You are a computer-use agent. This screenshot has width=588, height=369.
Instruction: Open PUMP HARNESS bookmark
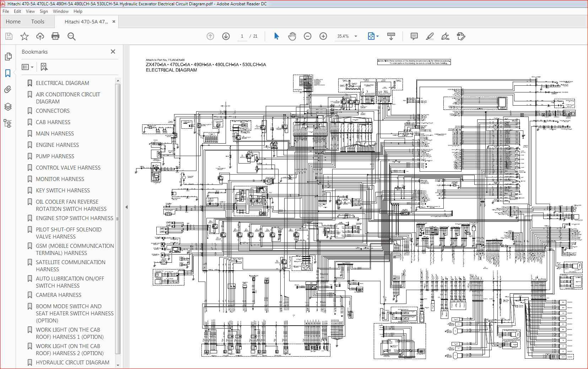[x=55, y=156]
